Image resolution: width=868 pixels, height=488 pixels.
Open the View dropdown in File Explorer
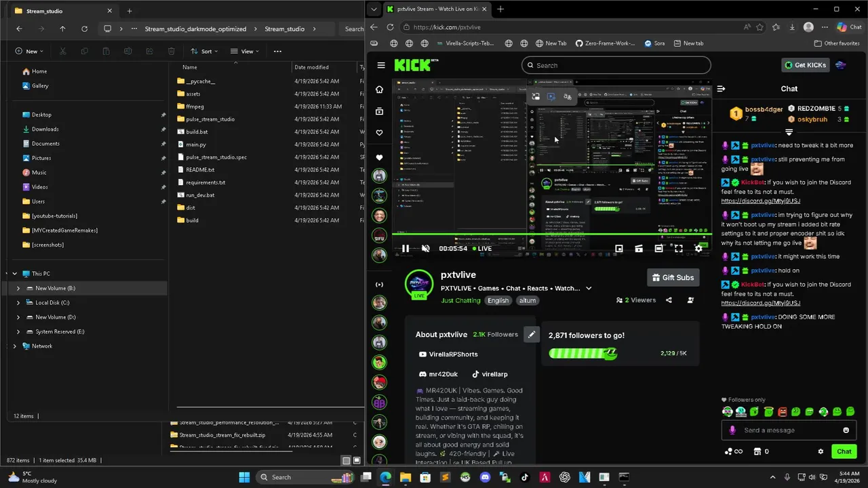pyautogui.click(x=244, y=52)
